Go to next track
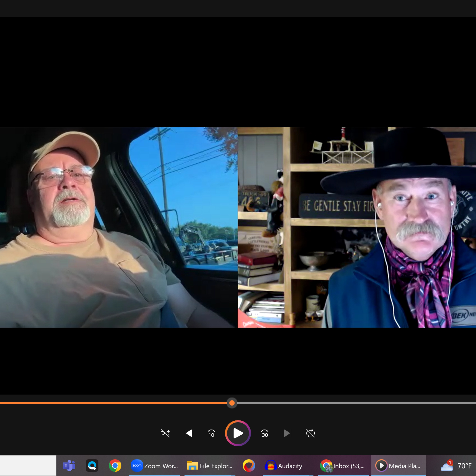Viewport: 476px width, 476px height. point(287,433)
